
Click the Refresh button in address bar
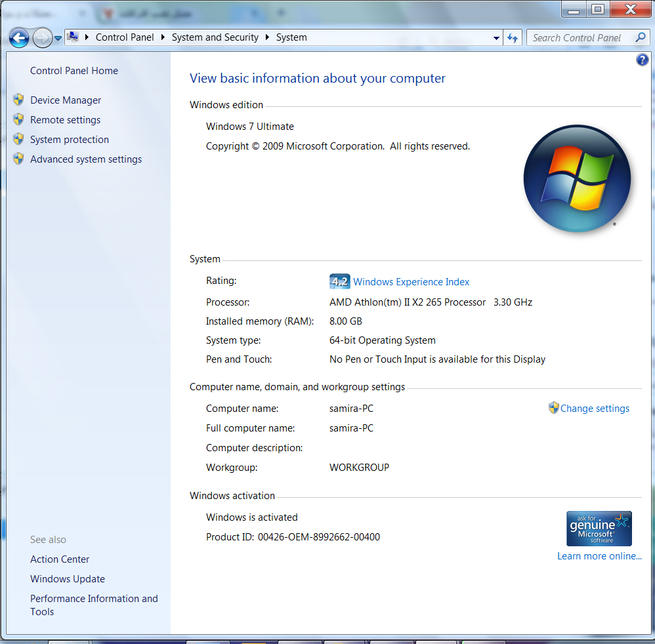coord(513,38)
